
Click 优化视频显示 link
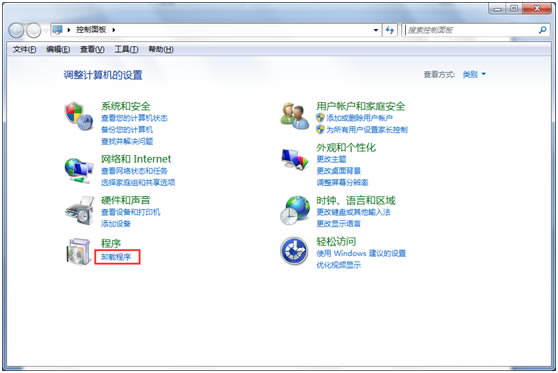point(338,265)
